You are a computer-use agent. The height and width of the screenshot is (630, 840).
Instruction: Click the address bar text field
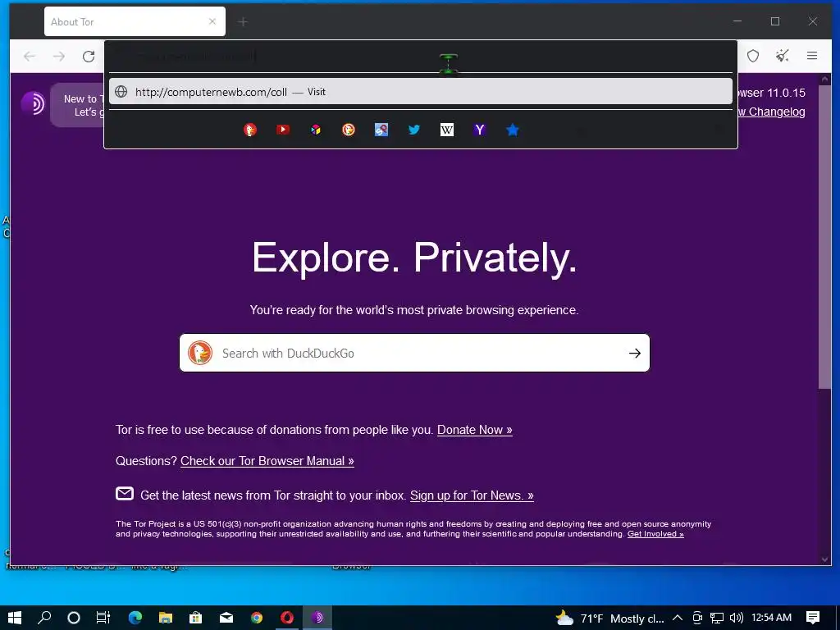421,57
